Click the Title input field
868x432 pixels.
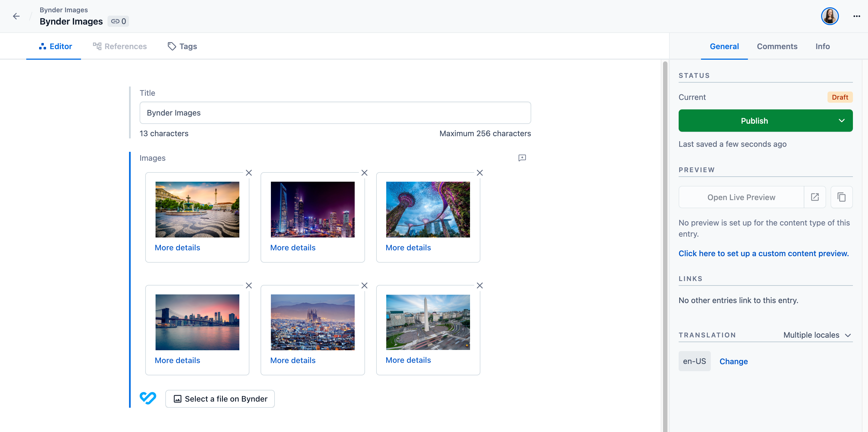(x=335, y=113)
